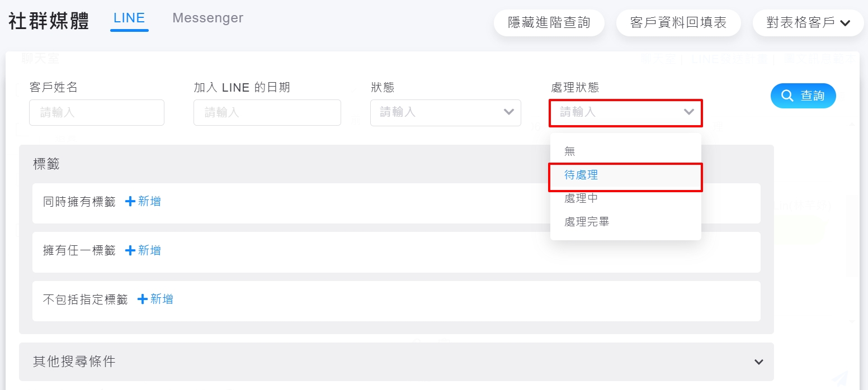Choose 待處理 option in the list

581,175
